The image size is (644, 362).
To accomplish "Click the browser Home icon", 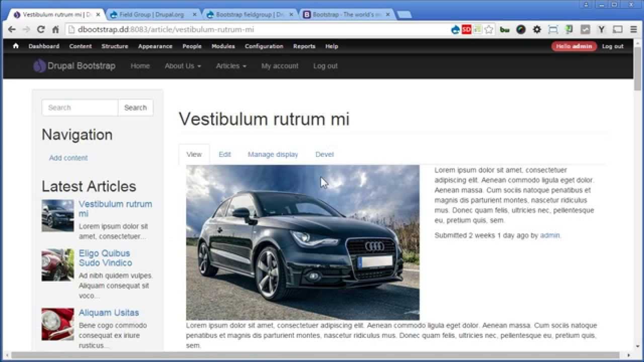I will [x=55, y=30].
